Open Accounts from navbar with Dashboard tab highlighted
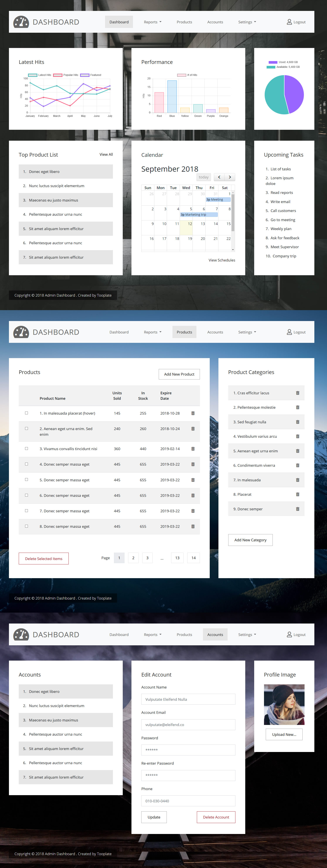 215,22
